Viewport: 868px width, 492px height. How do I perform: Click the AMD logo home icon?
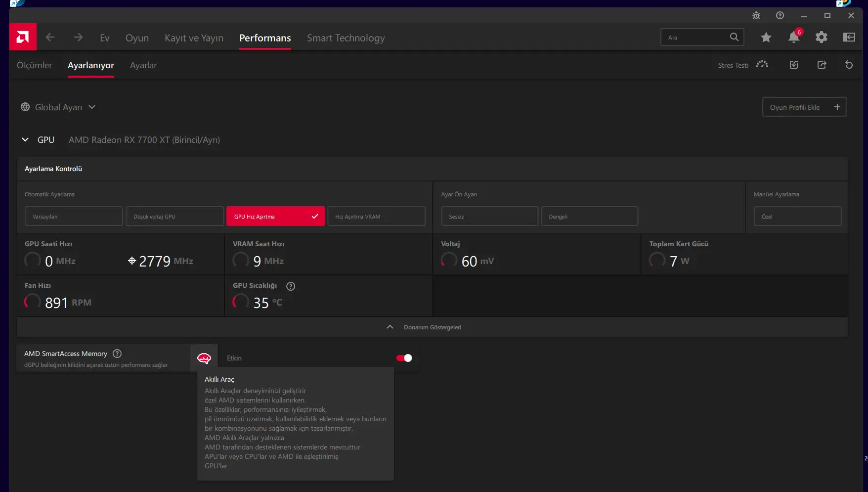point(23,37)
